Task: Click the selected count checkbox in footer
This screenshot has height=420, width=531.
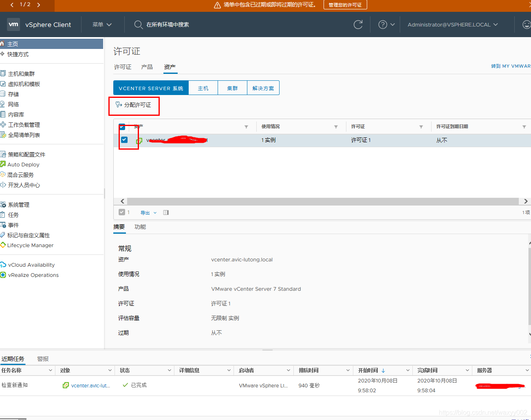Action: pyautogui.click(x=122, y=212)
